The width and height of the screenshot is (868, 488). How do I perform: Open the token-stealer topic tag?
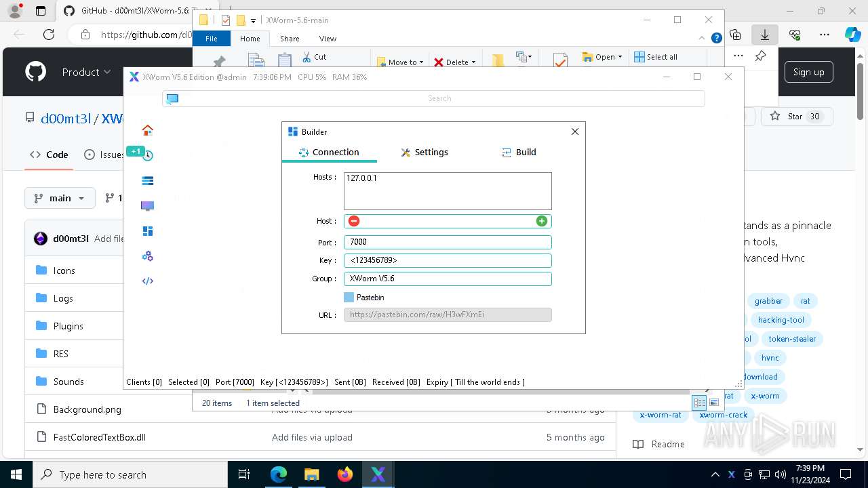(792, 339)
